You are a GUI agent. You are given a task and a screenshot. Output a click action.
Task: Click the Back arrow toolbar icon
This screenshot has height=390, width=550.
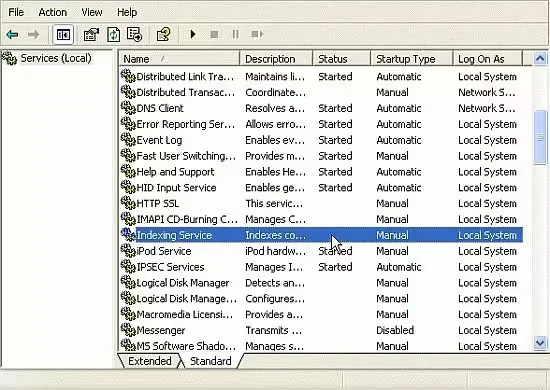coord(12,35)
